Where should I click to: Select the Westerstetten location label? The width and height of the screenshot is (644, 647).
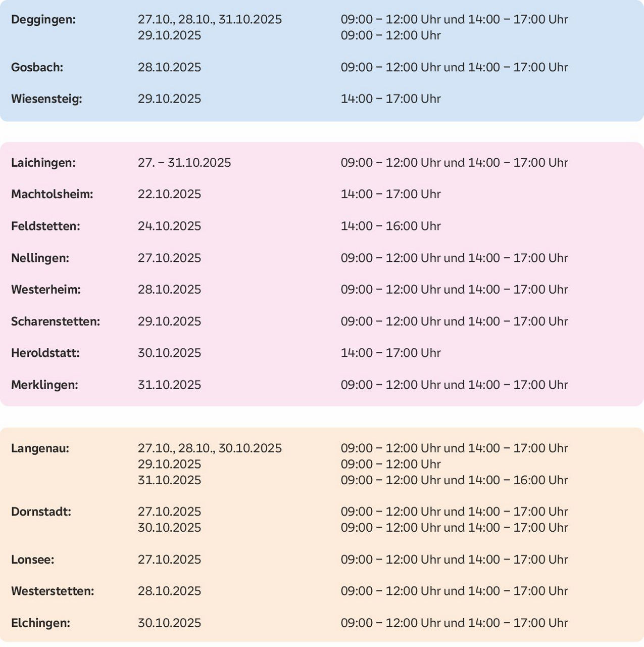click(x=53, y=591)
